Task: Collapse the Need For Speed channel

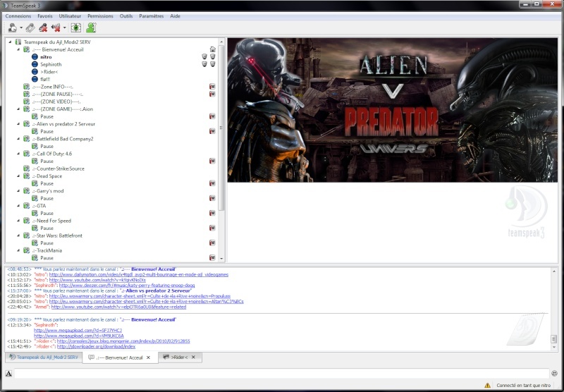Action: tap(18, 221)
